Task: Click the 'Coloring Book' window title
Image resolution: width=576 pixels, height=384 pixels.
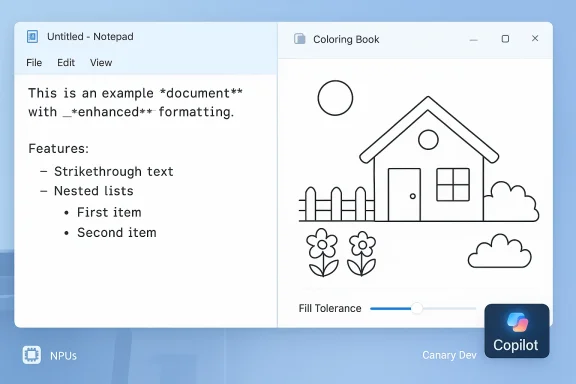Action: (346, 39)
